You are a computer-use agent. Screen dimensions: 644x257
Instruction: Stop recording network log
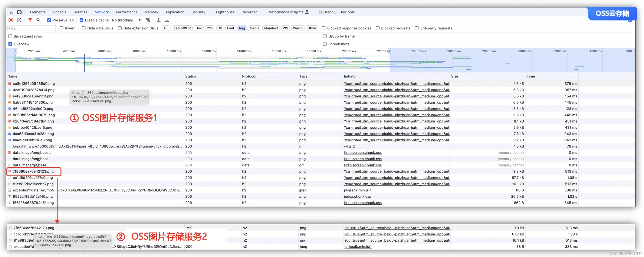click(11, 20)
